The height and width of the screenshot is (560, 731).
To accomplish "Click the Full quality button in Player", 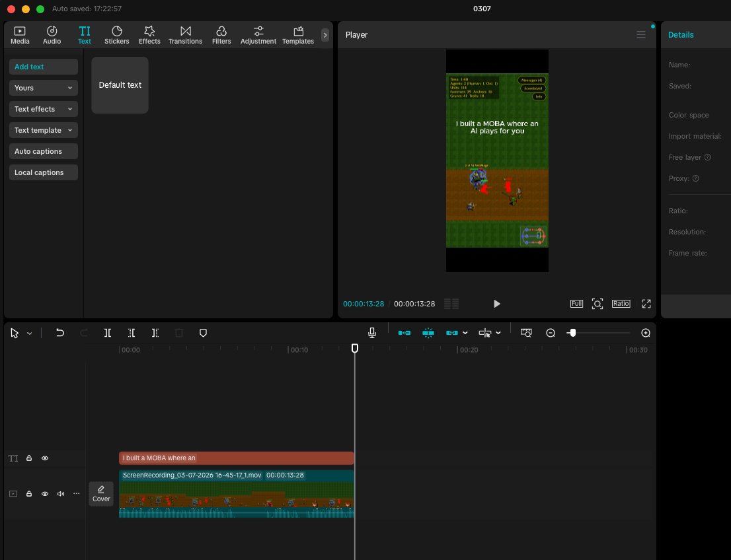I will pos(576,304).
